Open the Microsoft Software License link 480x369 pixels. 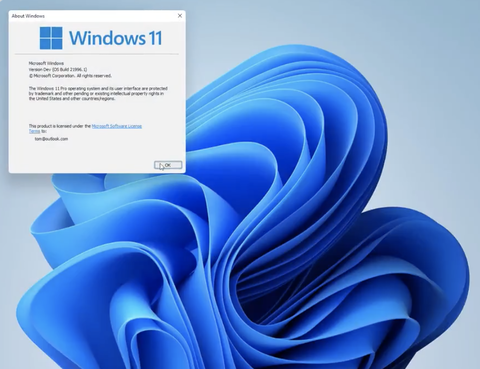(x=117, y=126)
